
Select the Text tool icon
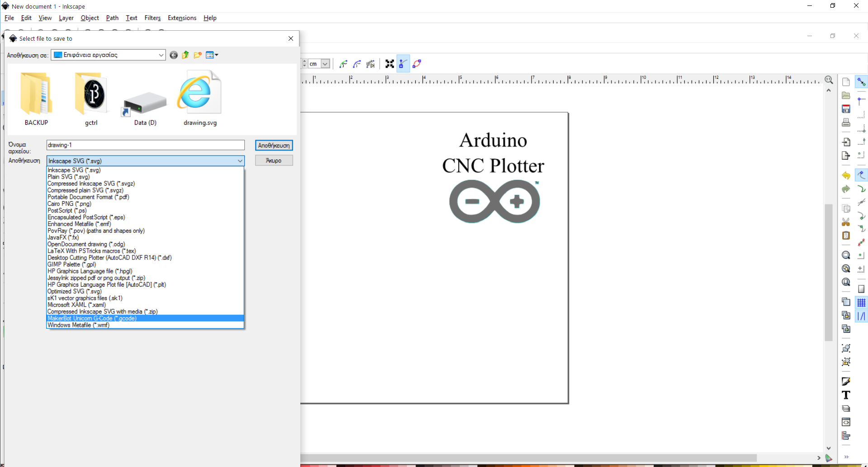(x=846, y=395)
